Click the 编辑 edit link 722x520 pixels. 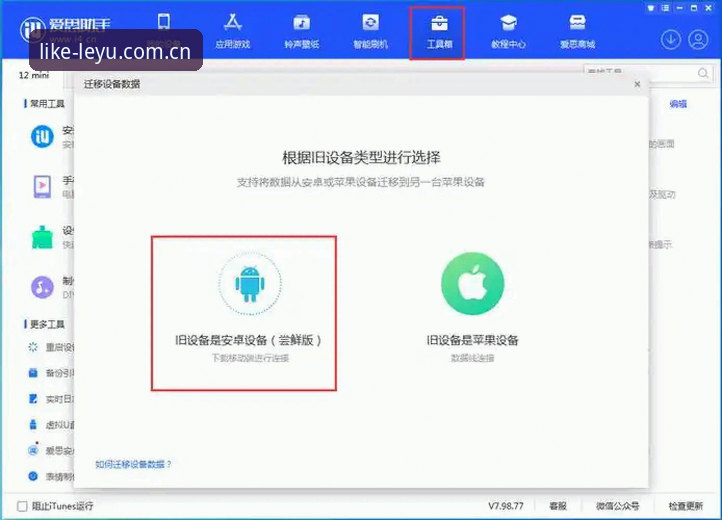pyautogui.click(x=678, y=104)
